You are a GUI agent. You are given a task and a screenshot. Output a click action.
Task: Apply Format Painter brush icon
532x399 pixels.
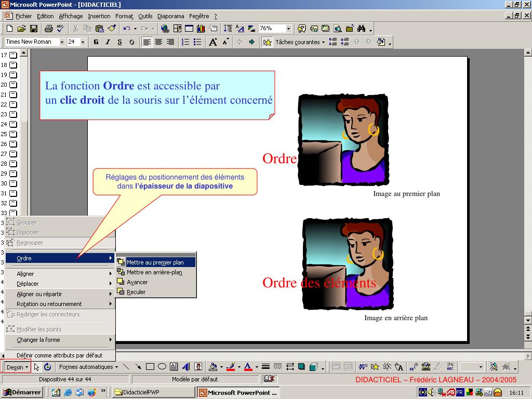click(x=112, y=29)
